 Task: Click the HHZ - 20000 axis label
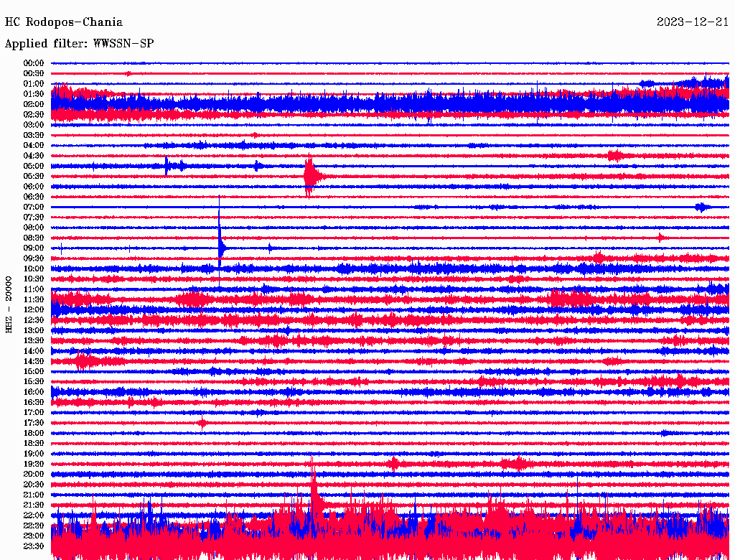click(9, 304)
